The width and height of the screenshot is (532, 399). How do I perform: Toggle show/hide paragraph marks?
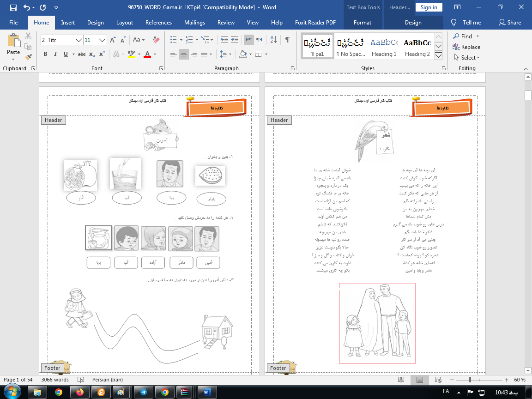(x=288, y=40)
